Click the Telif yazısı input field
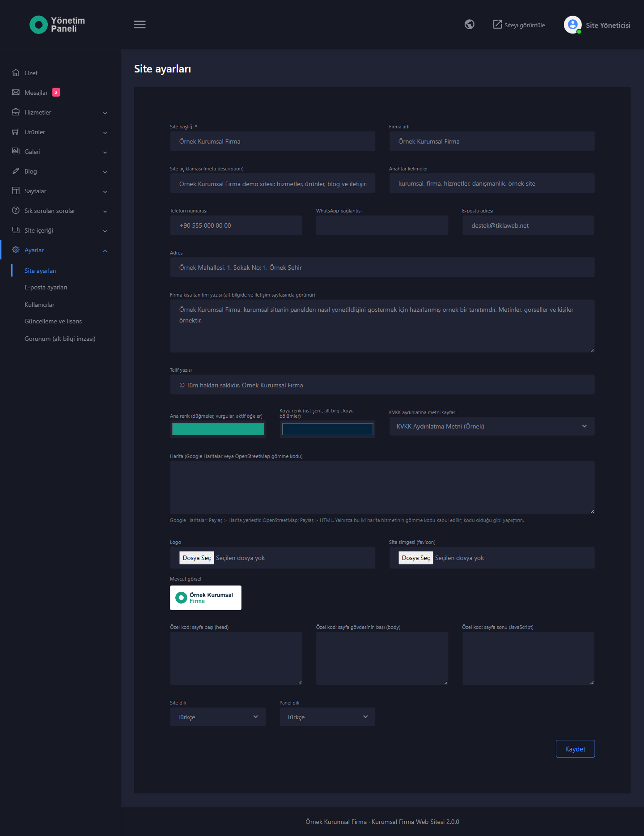Screen dimensions: 644x836 click(382, 385)
